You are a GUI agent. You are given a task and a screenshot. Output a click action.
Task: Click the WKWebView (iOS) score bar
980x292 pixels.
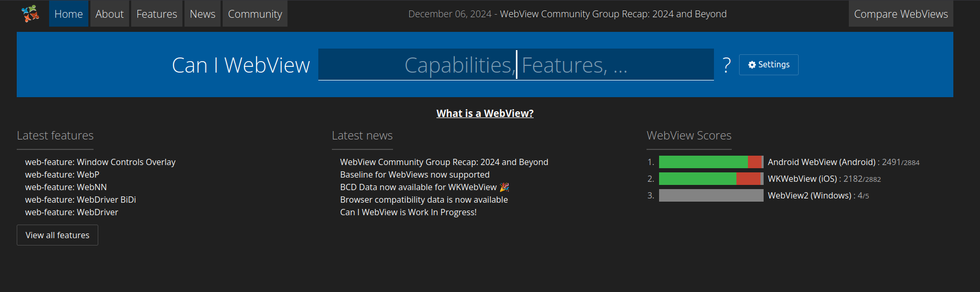pos(711,179)
